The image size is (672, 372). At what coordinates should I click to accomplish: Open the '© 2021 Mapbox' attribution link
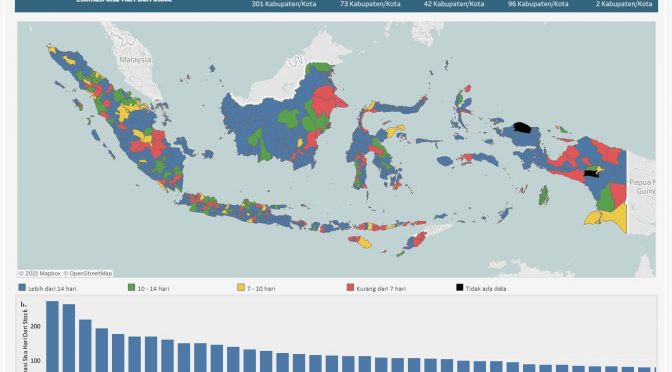point(40,273)
